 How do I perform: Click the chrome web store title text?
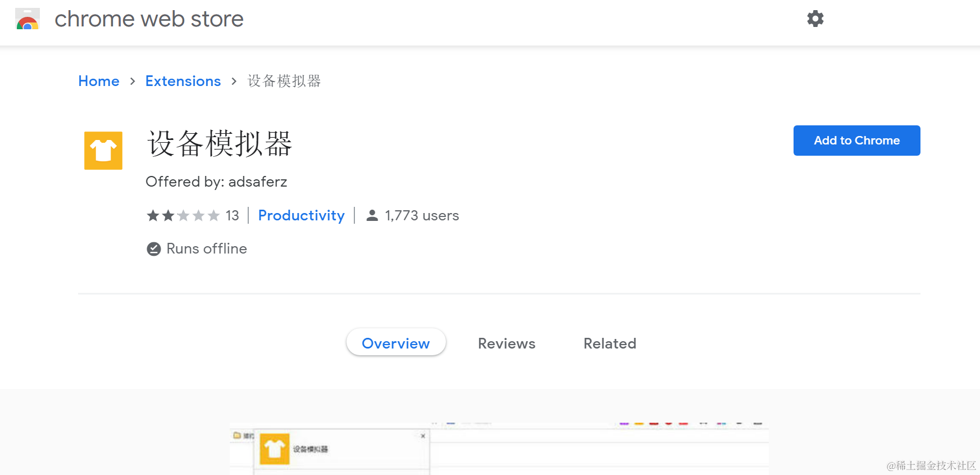149,19
